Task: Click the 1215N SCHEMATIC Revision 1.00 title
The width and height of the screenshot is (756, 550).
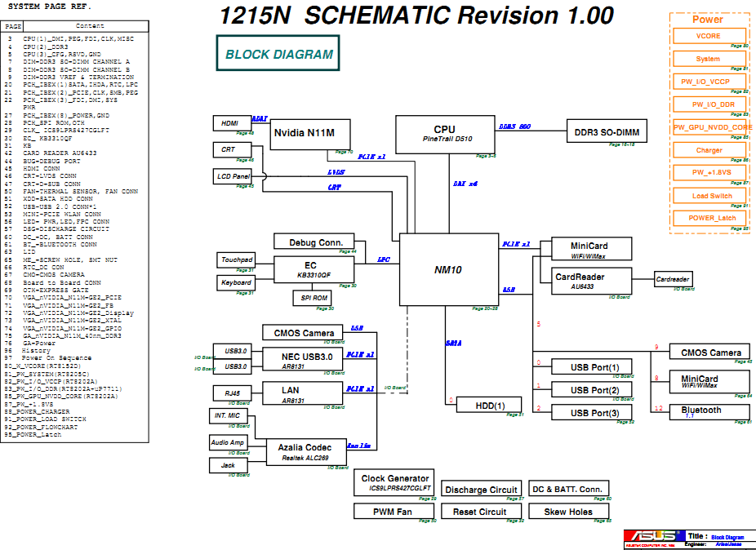Action: [x=416, y=16]
